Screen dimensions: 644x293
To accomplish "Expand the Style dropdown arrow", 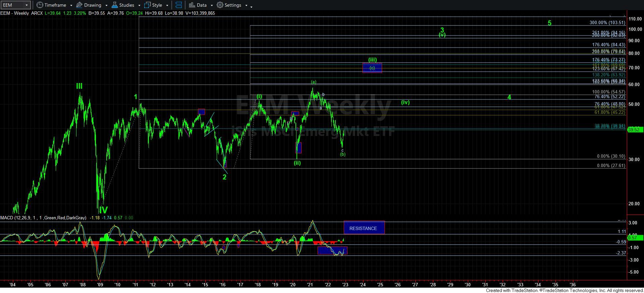I will tap(167, 5).
